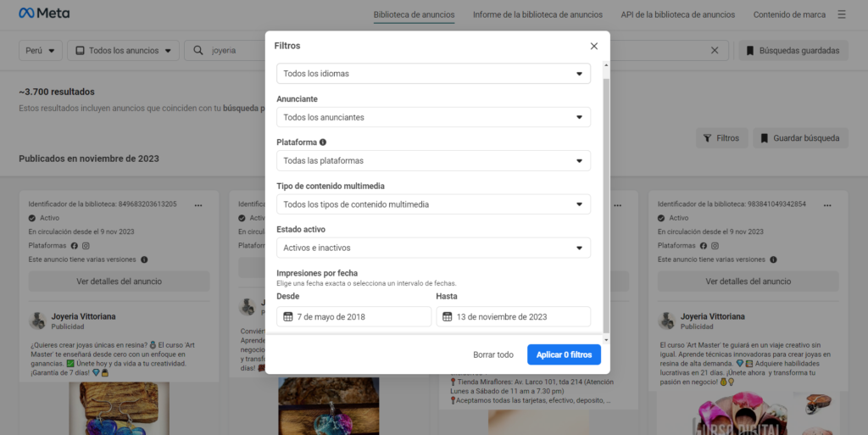Close the Filtros dialog with X
Screen dimensions: 868x435
594,46
